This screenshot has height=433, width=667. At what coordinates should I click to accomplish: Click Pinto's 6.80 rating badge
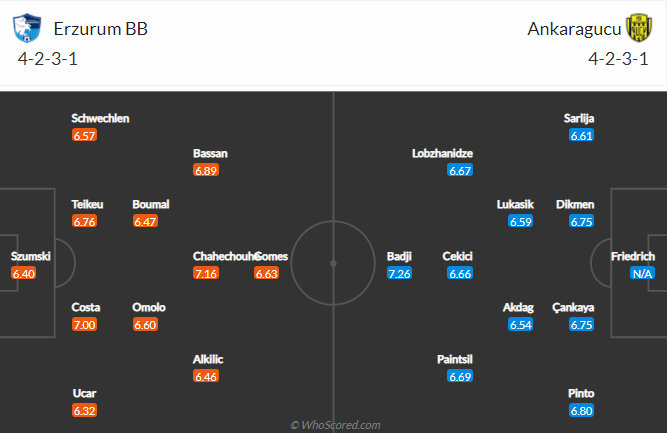click(x=581, y=410)
